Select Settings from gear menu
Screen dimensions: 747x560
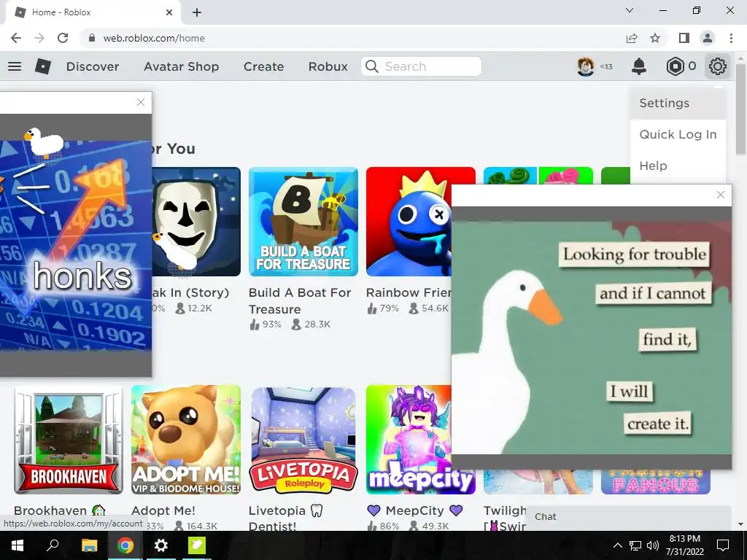click(678, 103)
